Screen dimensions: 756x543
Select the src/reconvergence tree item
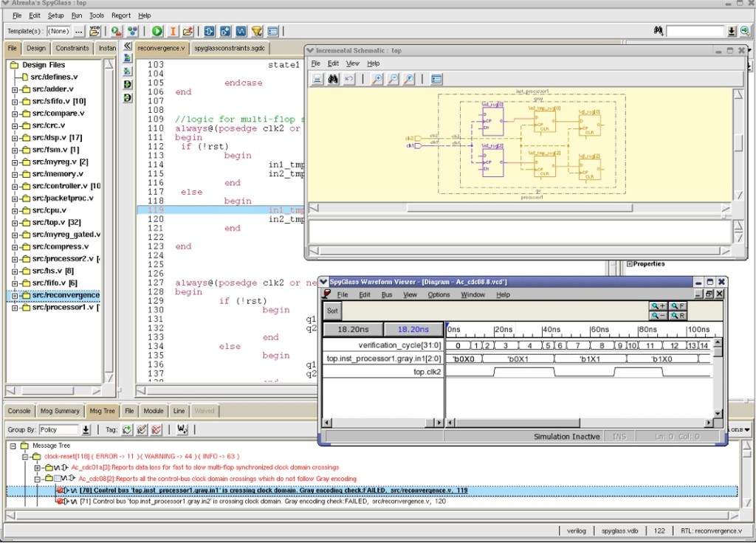66,295
